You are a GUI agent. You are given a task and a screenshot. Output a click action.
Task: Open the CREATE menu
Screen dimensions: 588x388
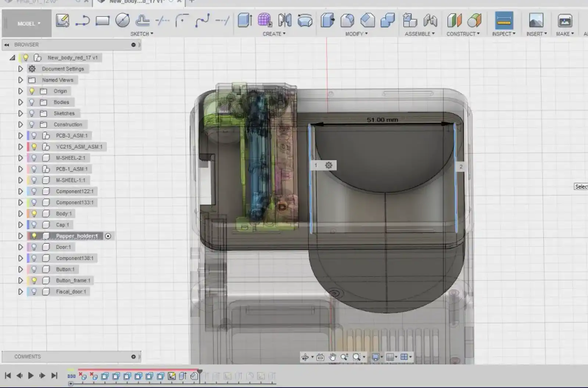[x=274, y=34]
